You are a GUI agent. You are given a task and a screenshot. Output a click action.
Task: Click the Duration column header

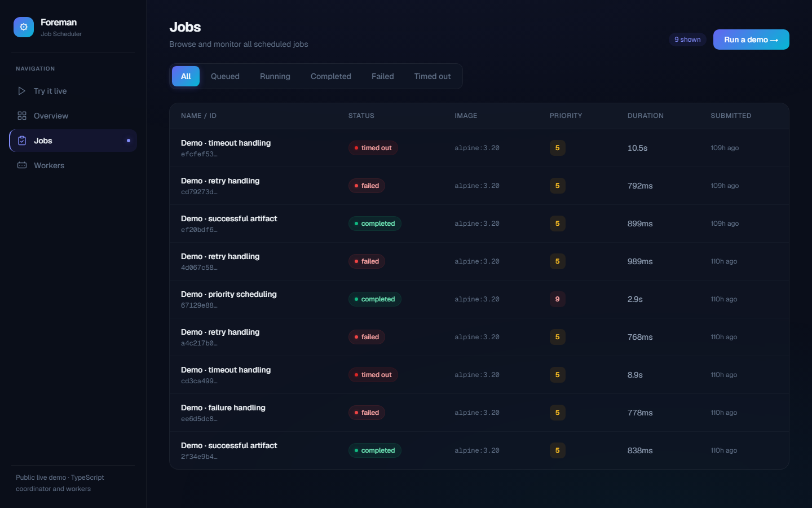pos(646,116)
